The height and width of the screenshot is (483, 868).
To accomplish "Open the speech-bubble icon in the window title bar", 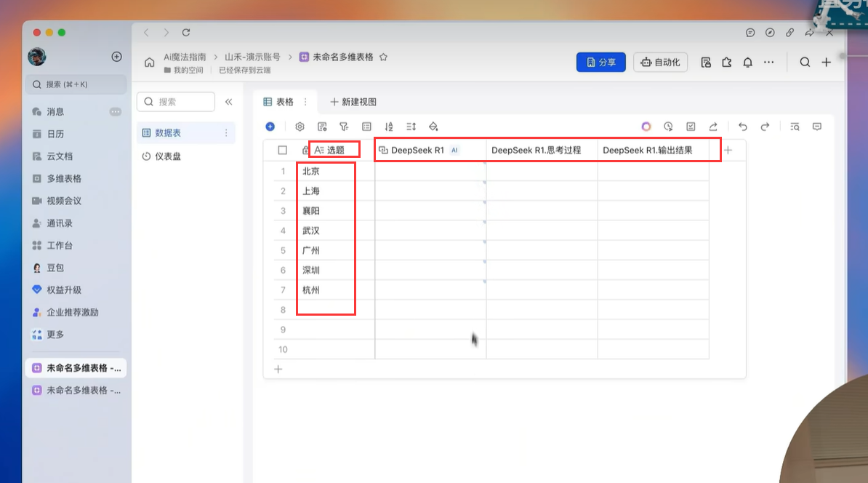I will (x=750, y=33).
